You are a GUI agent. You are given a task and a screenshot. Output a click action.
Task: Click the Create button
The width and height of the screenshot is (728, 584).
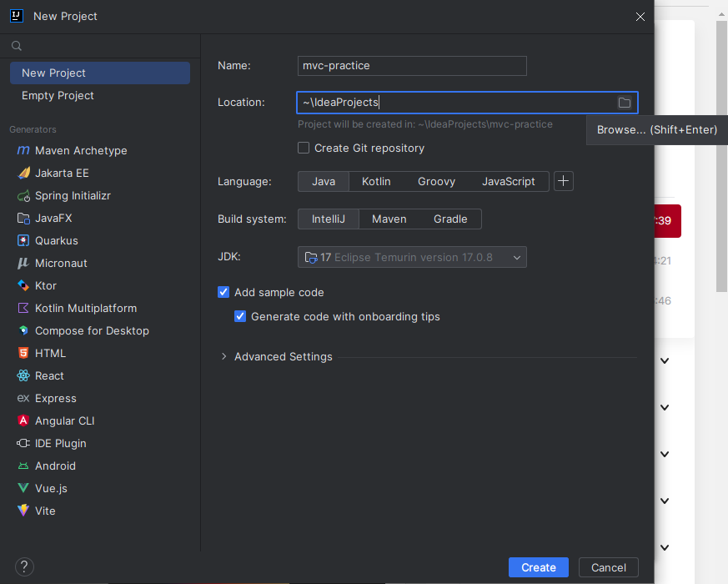(x=539, y=567)
